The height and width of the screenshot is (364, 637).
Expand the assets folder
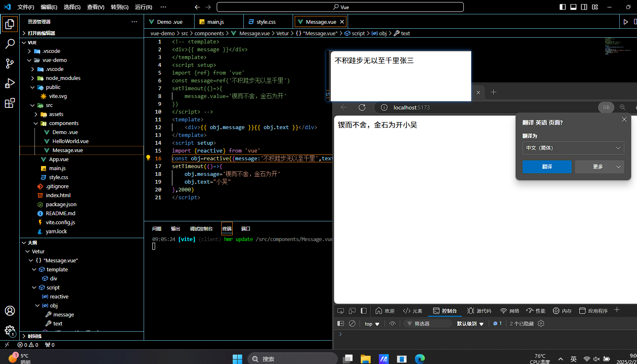(82, 114)
